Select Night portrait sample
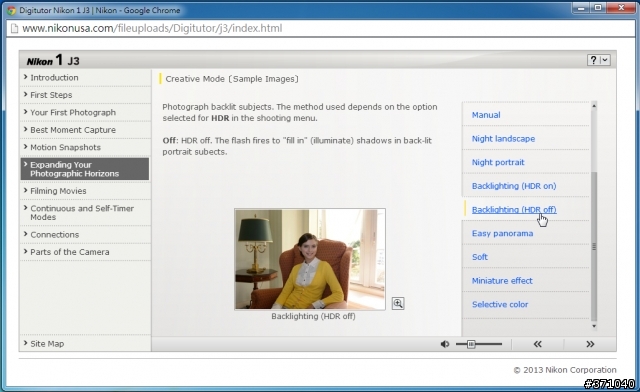The width and height of the screenshot is (640, 392). [498, 163]
